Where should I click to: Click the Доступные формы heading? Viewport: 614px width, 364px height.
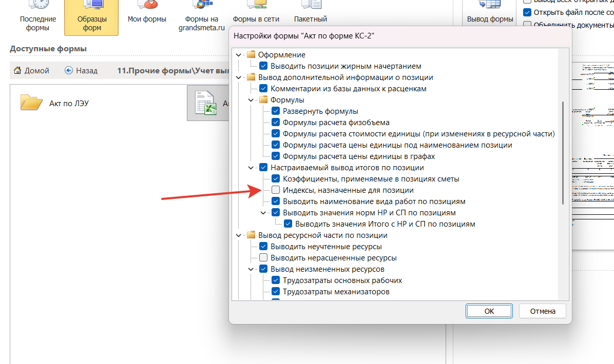point(48,49)
